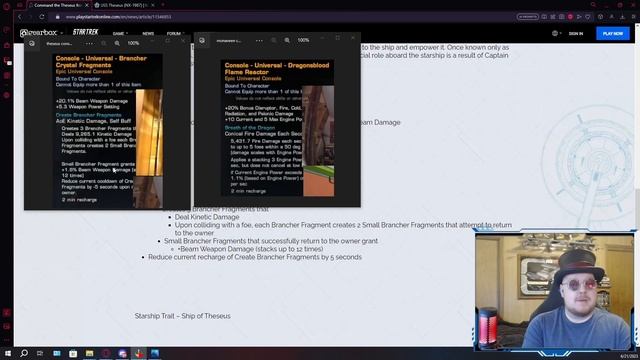Click the Brancher Crystal Fragments tooltip image
The width and height of the screenshot is (640, 360).
108,131
